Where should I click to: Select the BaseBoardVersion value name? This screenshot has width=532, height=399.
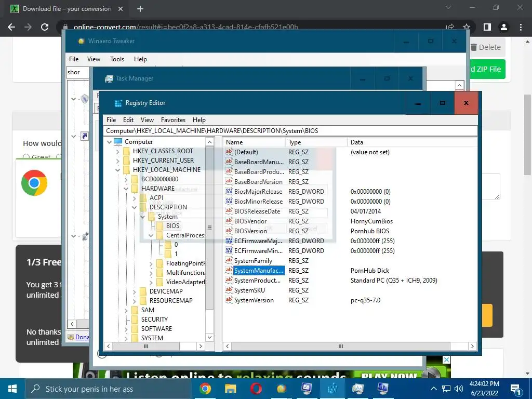pyautogui.click(x=258, y=182)
